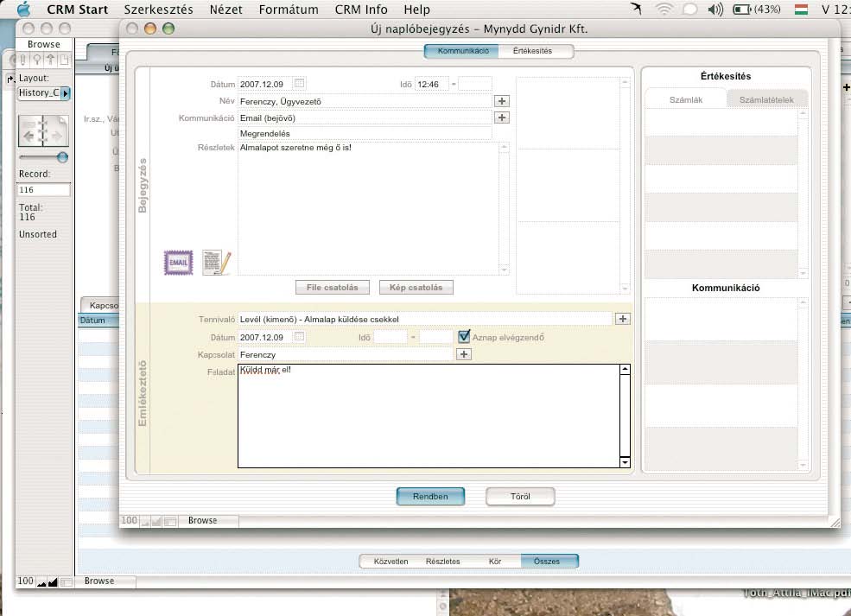Viewport: 851px width, 616px height.
Task: Click plus icon beside Kapcsolat field
Action: click(463, 354)
